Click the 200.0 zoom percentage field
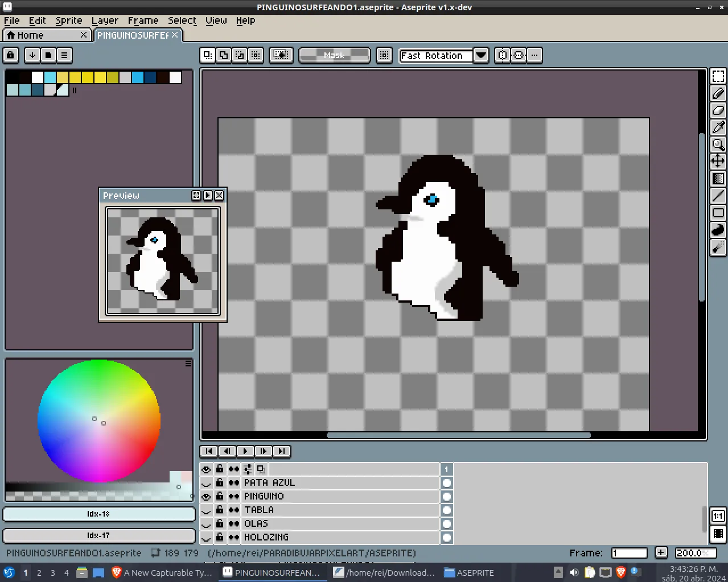The height and width of the screenshot is (582, 728). point(695,553)
